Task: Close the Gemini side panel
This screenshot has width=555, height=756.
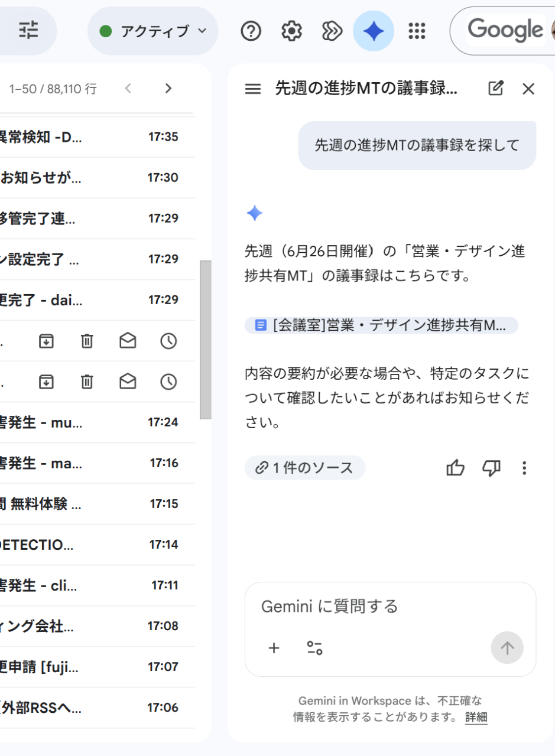Action: pyautogui.click(x=528, y=89)
